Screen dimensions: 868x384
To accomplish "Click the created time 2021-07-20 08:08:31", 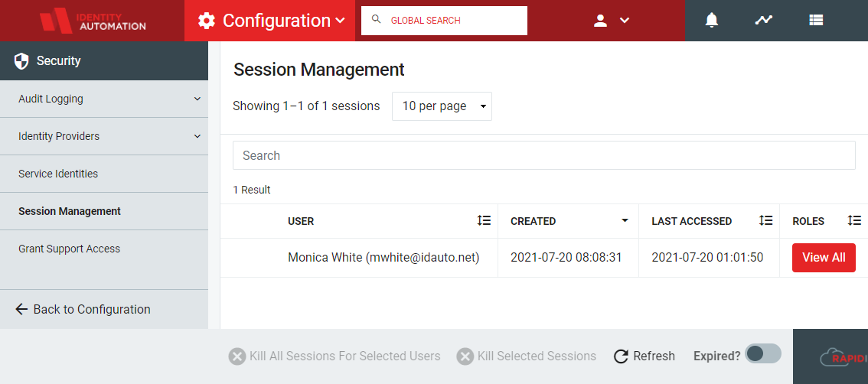I will pos(566,258).
